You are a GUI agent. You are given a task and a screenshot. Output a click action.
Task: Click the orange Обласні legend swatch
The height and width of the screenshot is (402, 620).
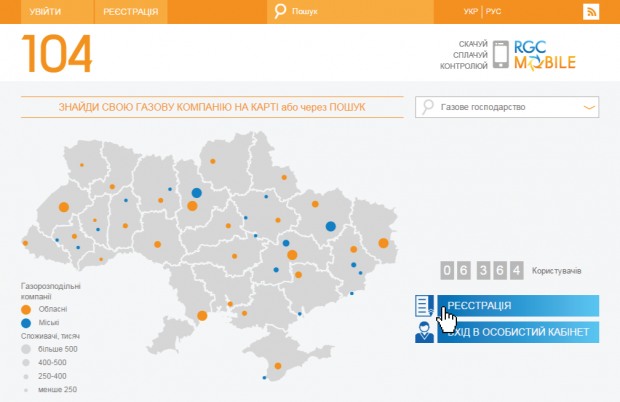tap(26, 310)
